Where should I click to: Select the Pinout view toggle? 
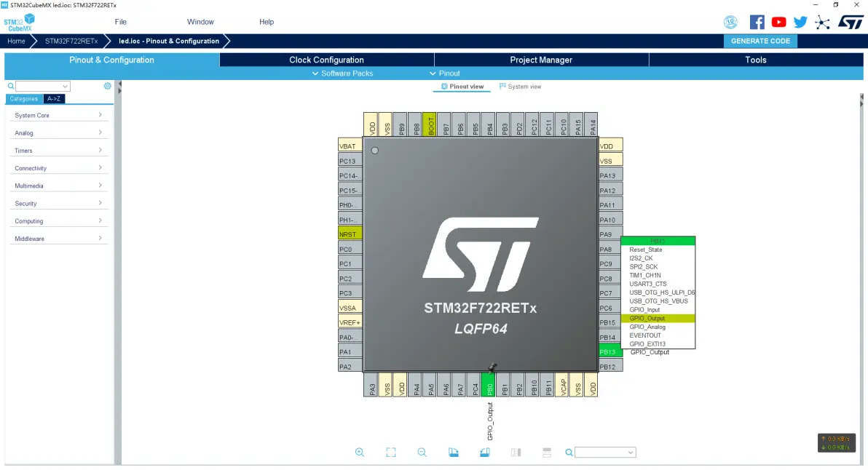pos(462,87)
